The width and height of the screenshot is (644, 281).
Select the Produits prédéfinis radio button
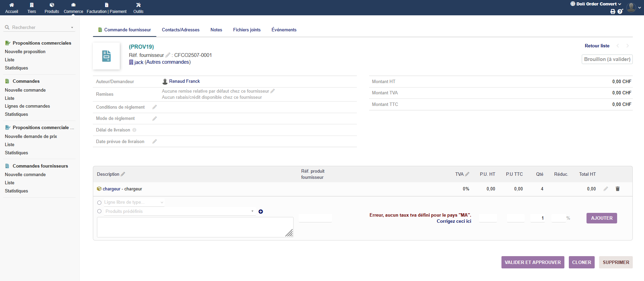pyautogui.click(x=99, y=212)
